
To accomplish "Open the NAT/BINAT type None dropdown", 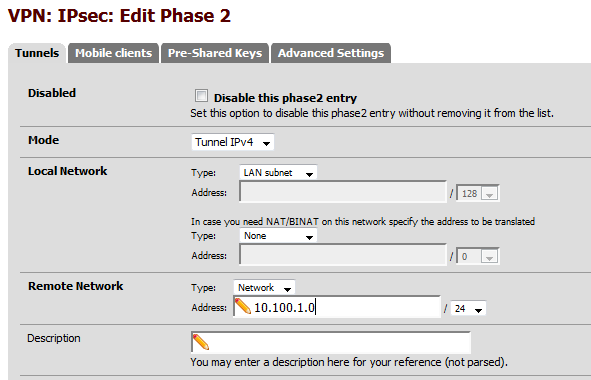I will [278, 236].
